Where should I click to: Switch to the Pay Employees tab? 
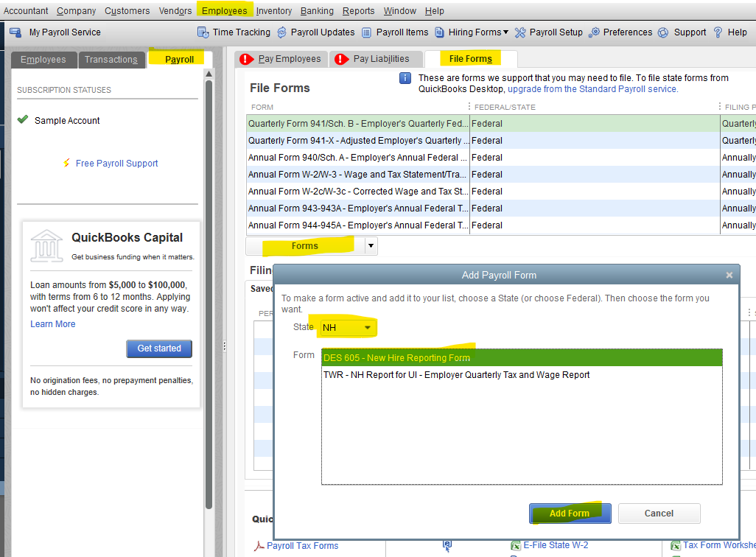[x=281, y=59]
